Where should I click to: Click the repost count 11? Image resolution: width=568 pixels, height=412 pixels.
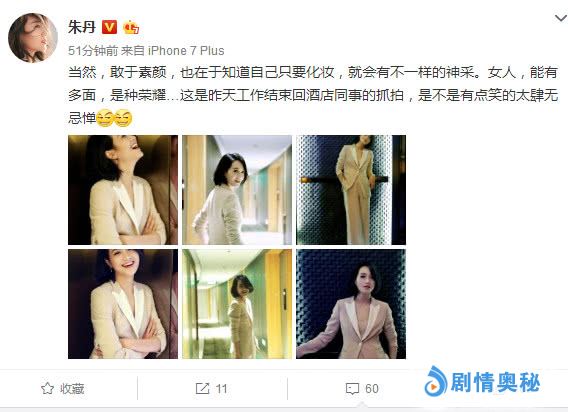(x=221, y=389)
